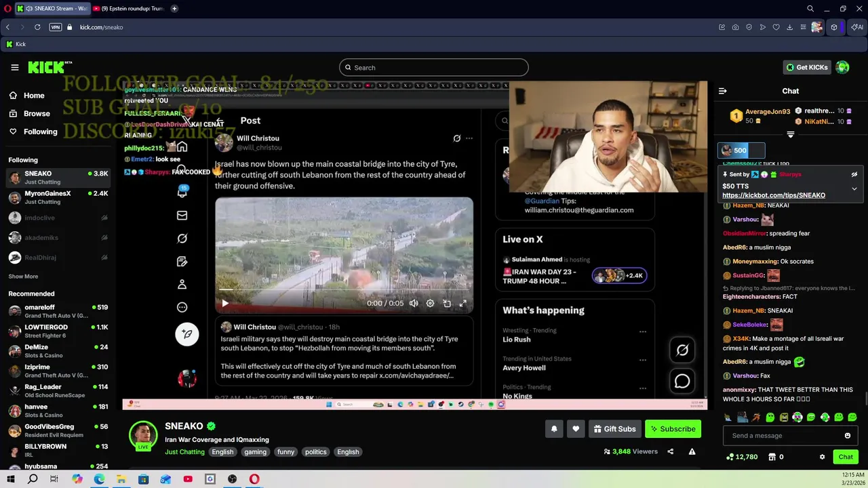Open the user profile avatar menu
Screen dimensions: 868x488
coord(842,67)
